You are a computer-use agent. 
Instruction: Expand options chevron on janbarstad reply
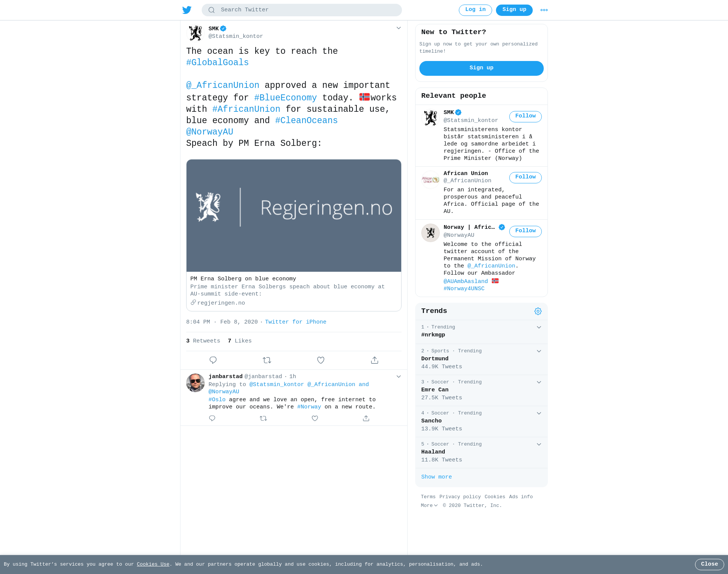(x=399, y=377)
